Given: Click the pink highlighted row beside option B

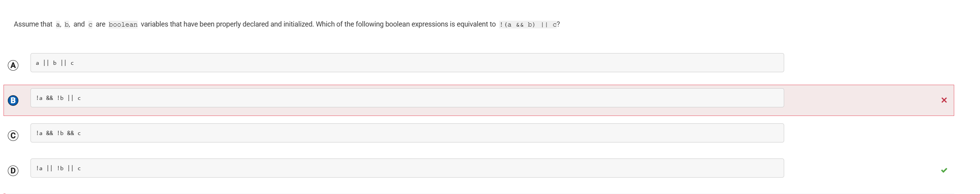Looking at the screenshot, I should tap(860, 100).
